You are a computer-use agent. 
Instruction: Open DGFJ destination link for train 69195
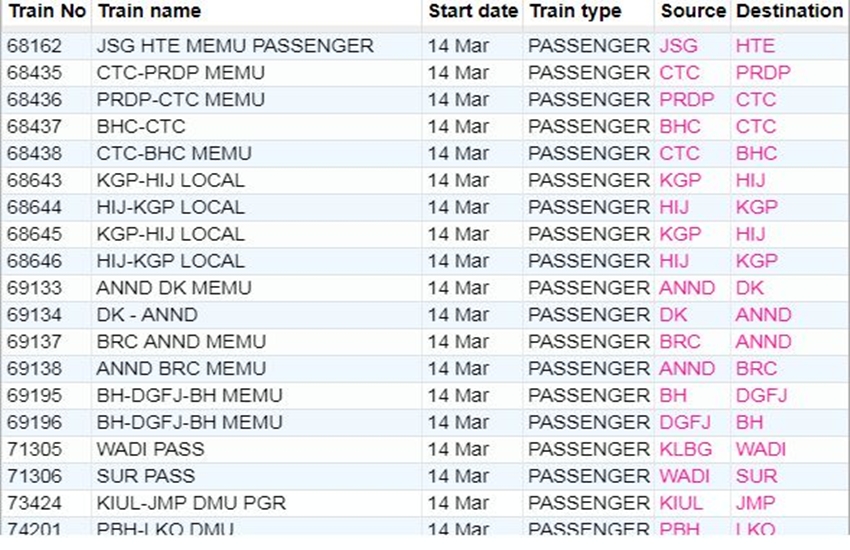click(761, 396)
